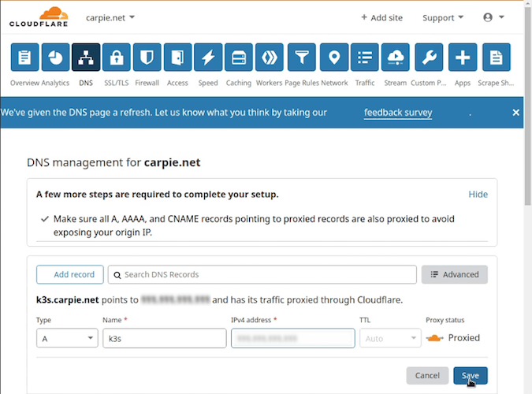Expand the carpie.net site selector dropdown
Image resolution: width=532 pixels, height=394 pixels.
[110, 17]
